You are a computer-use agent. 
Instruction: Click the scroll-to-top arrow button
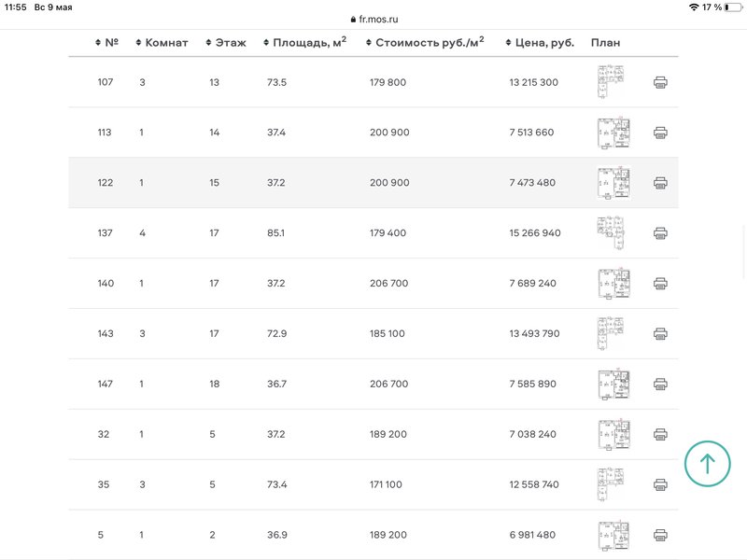click(707, 463)
